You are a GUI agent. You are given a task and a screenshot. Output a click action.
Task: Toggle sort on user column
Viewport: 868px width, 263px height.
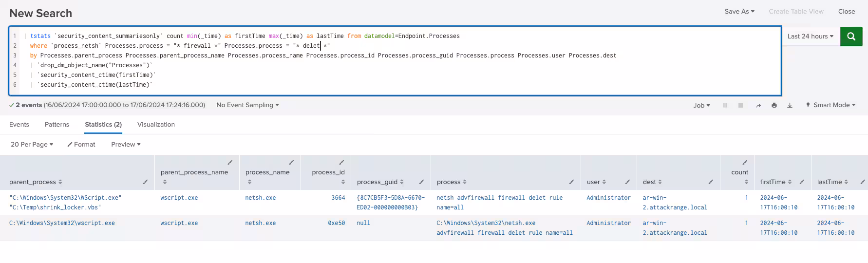pos(596,182)
